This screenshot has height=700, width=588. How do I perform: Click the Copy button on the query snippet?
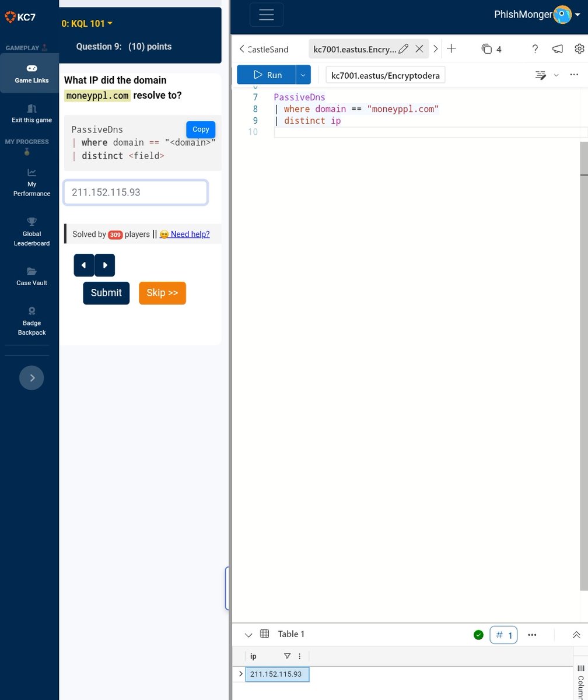[200, 129]
